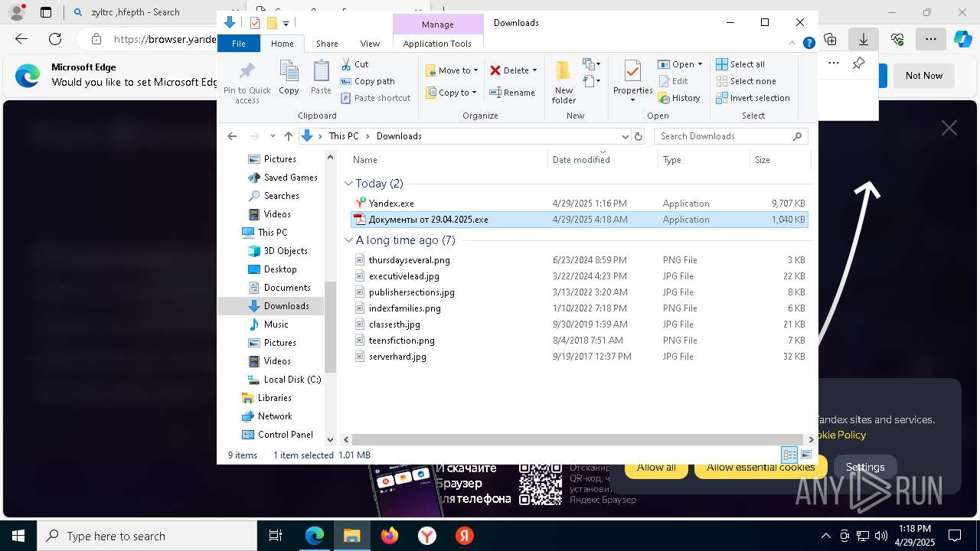
Task: Open Edge Copilot icon
Action: click(962, 39)
